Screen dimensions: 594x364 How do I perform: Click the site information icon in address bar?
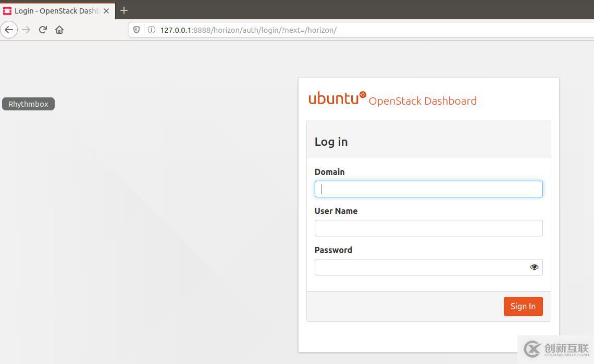152,30
